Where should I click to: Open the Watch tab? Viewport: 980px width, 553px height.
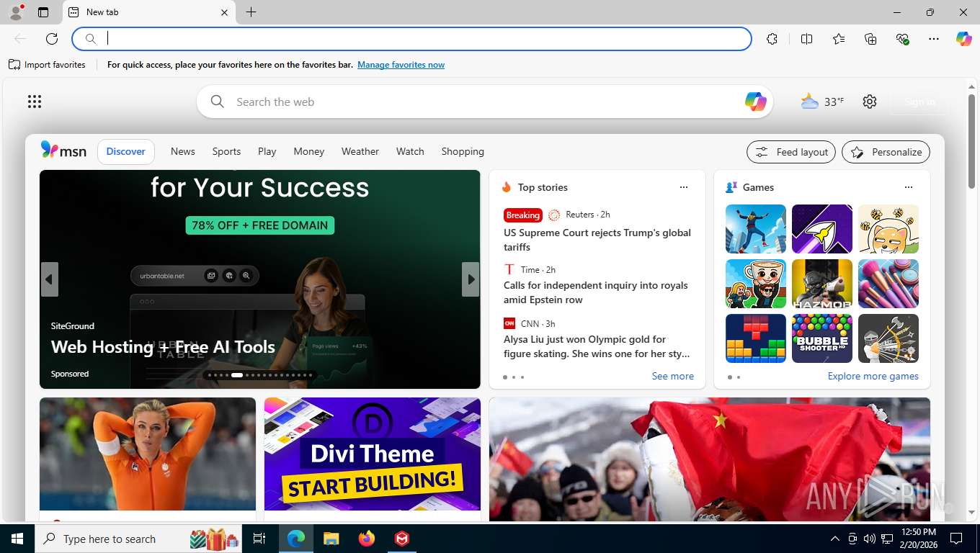click(410, 151)
